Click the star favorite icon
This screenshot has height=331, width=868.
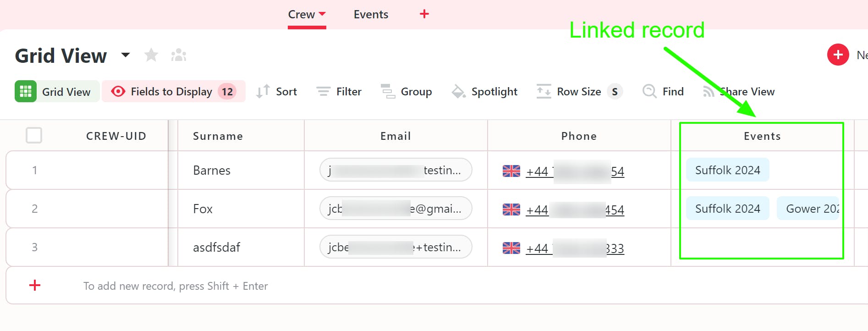tap(151, 55)
